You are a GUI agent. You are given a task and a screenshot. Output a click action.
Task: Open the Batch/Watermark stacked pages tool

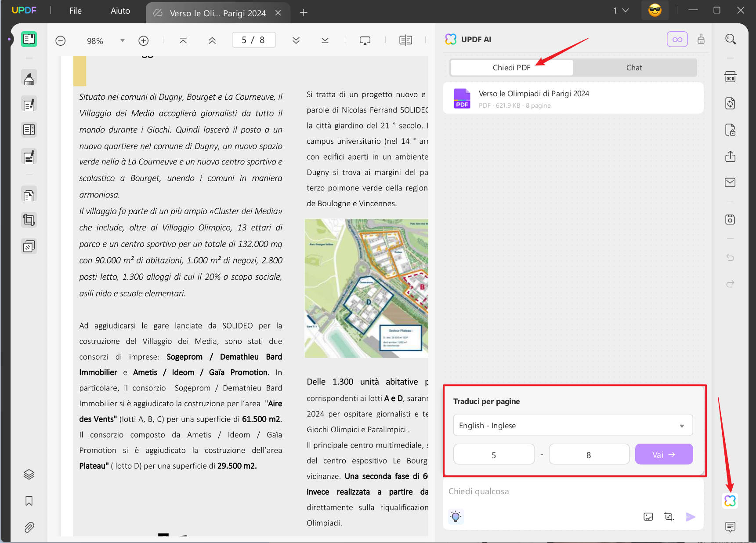29,246
